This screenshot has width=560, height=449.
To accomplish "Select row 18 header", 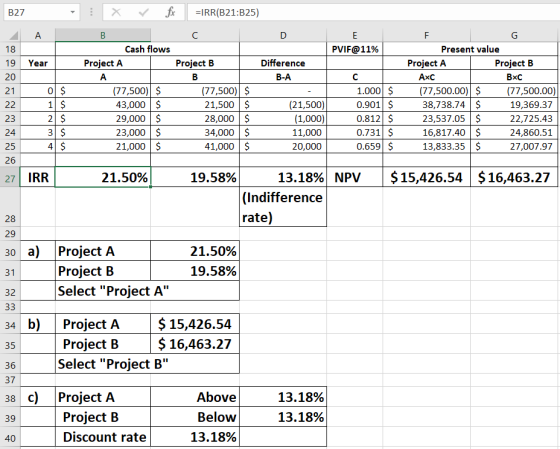I will click(10, 49).
